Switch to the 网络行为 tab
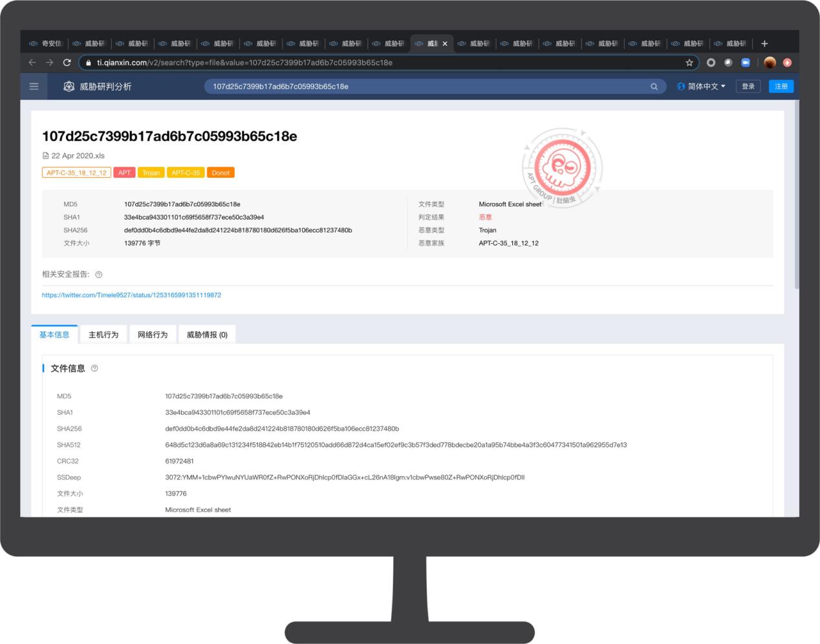Image resolution: width=820 pixels, height=644 pixels. pyautogui.click(x=153, y=335)
